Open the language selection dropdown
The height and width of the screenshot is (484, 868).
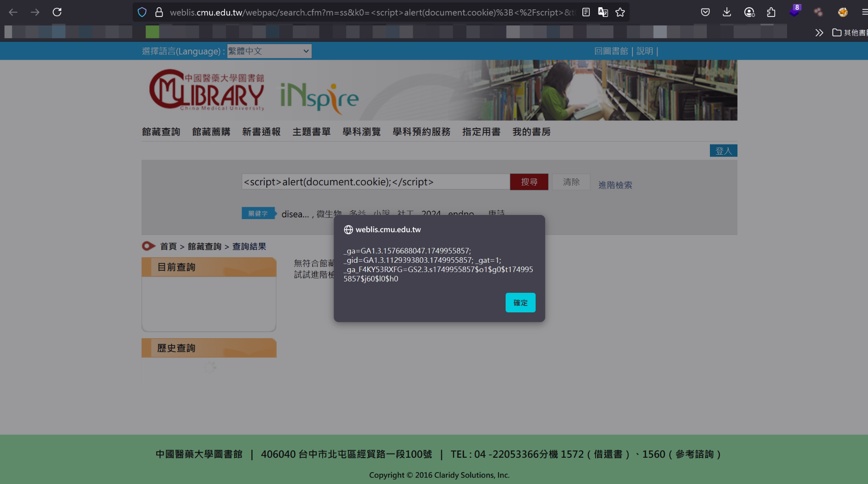click(269, 51)
